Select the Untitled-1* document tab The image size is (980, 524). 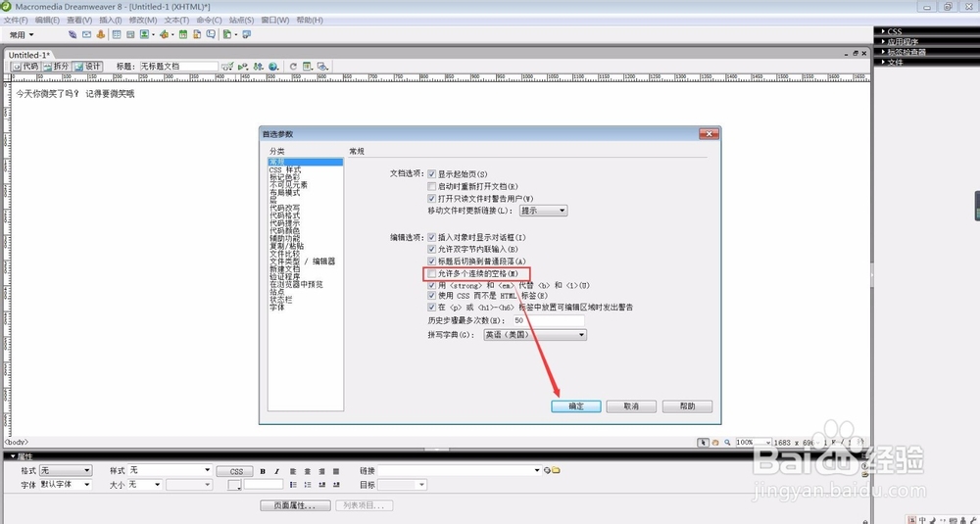pyautogui.click(x=28, y=55)
